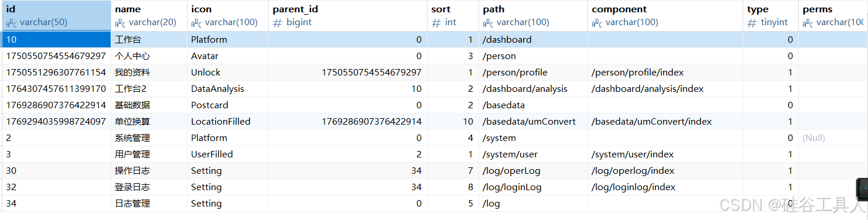This screenshot has width=868, height=220.
Task: Click component cell /system/user/index
Action: point(665,154)
